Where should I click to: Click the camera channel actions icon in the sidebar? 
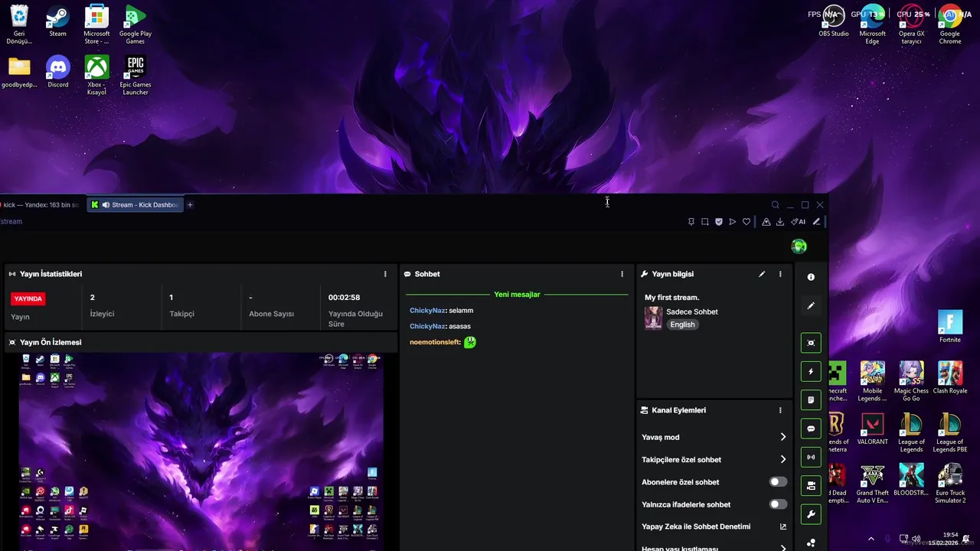tap(811, 485)
